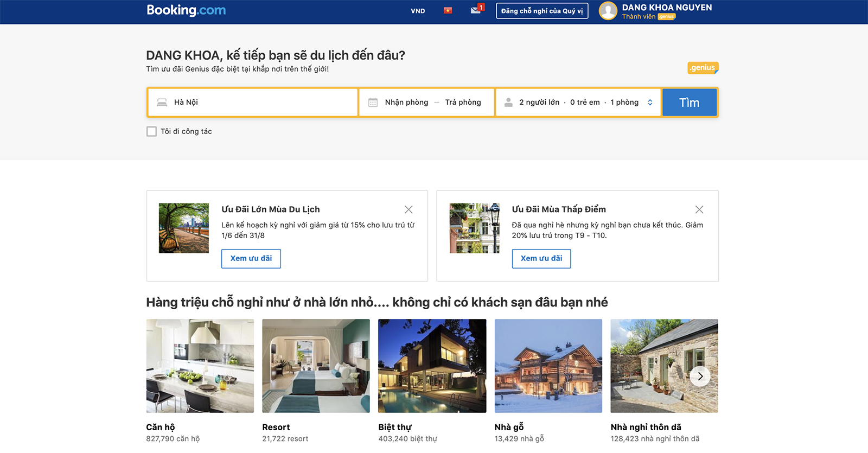Click the bed icon in destination field
Image resolution: width=868 pixels, height=453 pixels.
[x=162, y=102]
